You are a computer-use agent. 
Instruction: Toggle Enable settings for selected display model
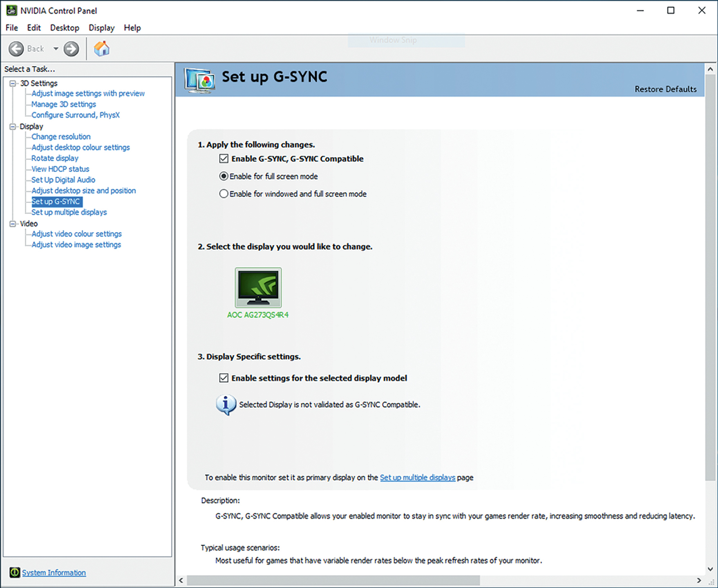(224, 378)
